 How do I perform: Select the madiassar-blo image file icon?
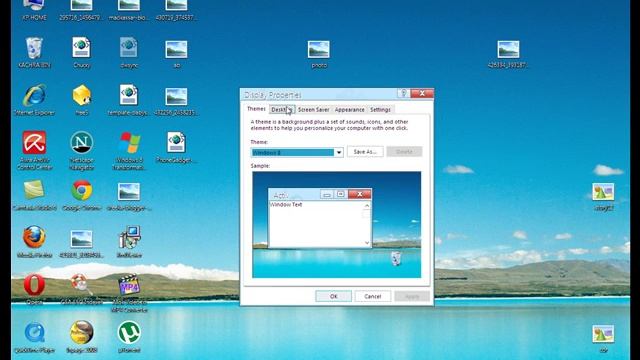pos(129,10)
